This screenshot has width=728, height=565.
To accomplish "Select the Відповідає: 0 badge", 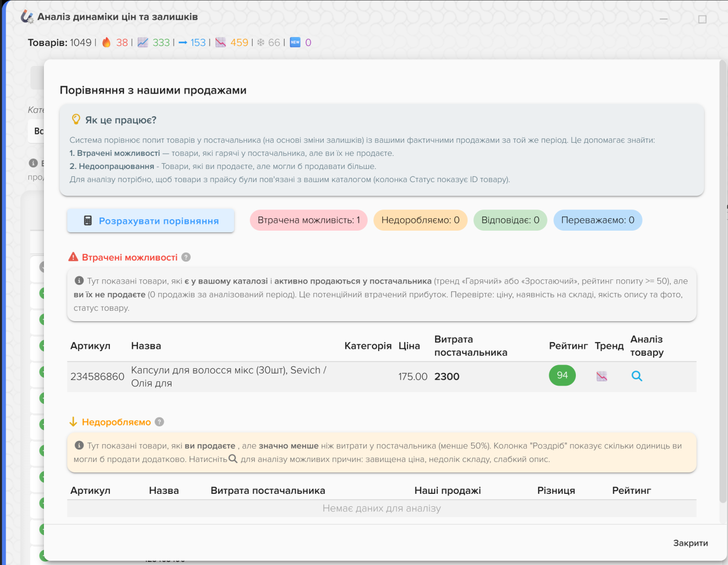I will (x=510, y=220).
